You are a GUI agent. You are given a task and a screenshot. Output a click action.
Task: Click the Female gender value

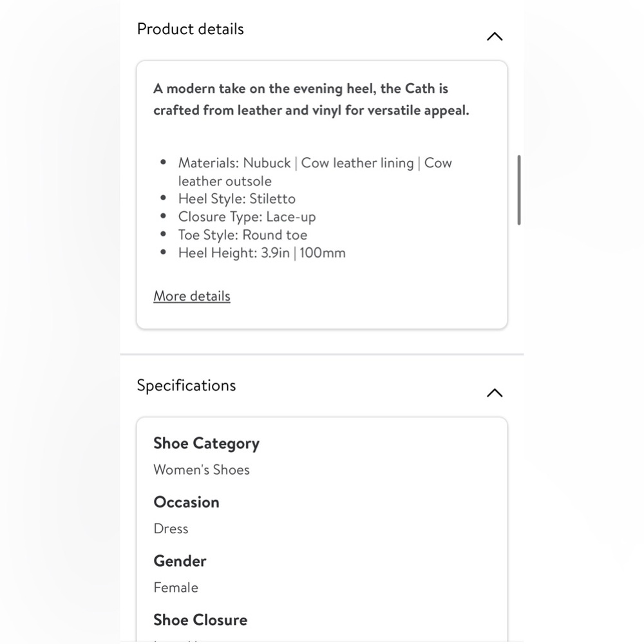pyautogui.click(x=176, y=587)
